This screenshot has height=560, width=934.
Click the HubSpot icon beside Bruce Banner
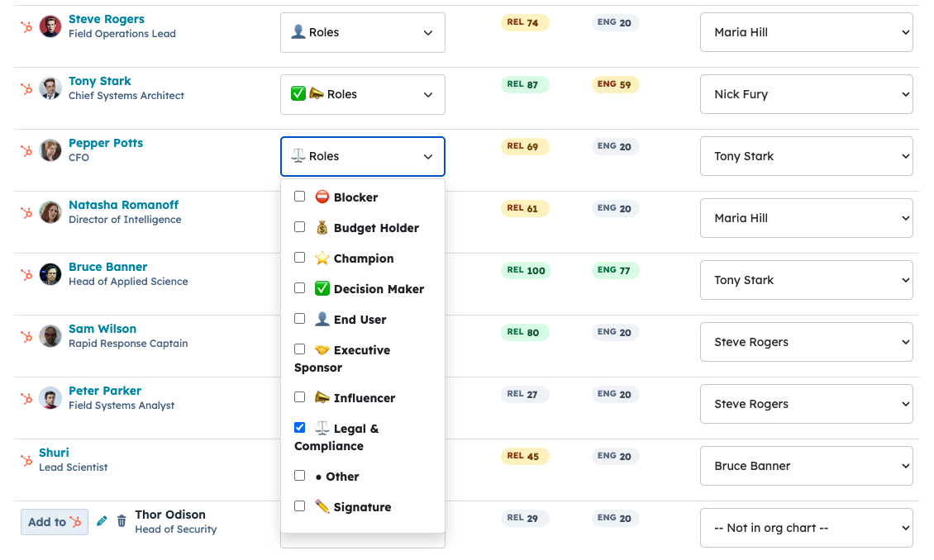(x=26, y=274)
